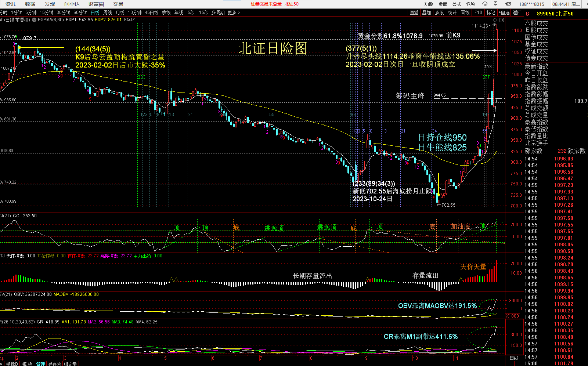Switch to 45日线 period

[x=152, y=12]
